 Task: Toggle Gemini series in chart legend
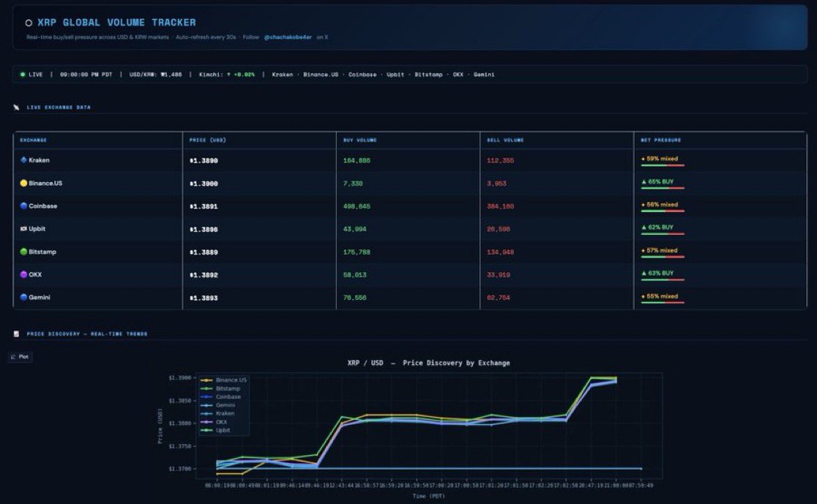(x=218, y=405)
